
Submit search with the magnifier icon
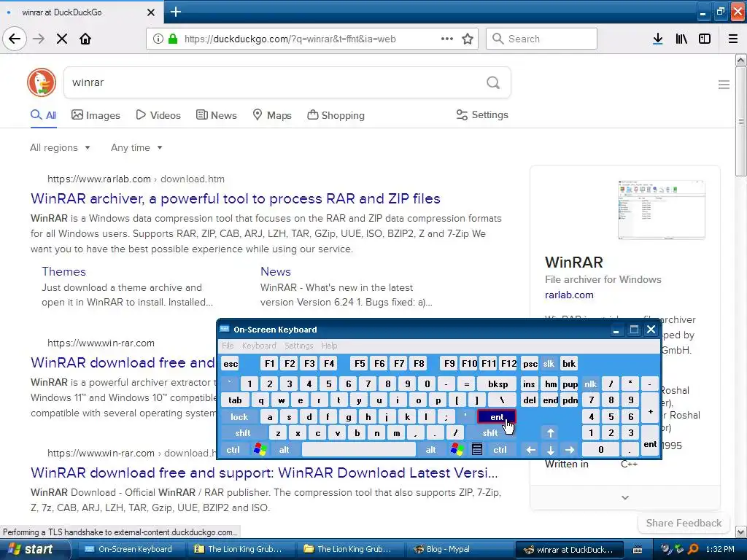tap(493, 83)
